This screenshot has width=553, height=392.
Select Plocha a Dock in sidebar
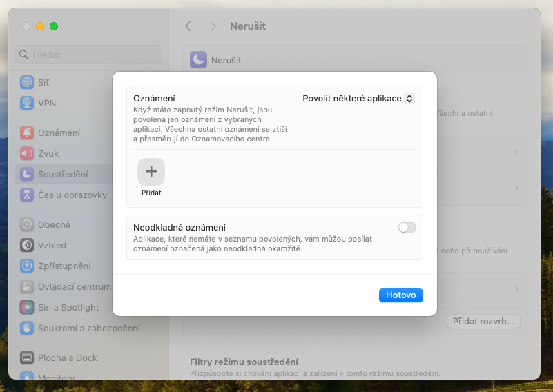pos(67,357)
